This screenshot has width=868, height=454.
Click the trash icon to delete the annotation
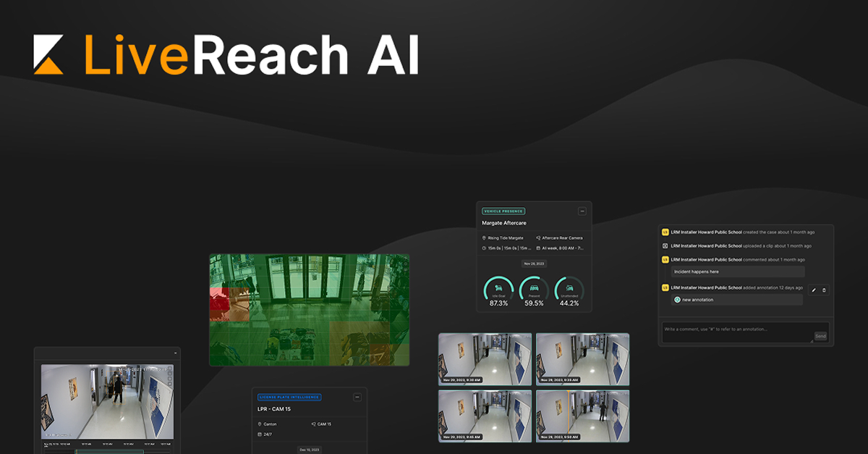pos(824,290)
